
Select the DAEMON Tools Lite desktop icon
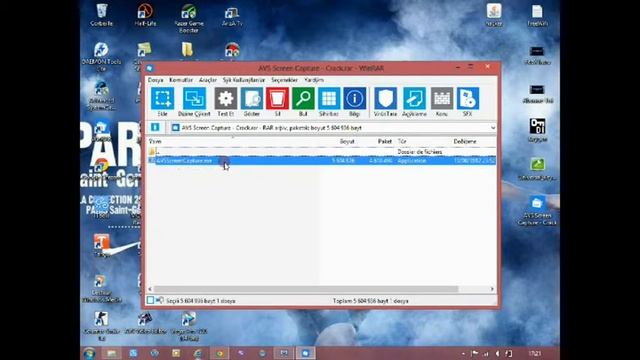pyautogui.click(x=102, y=57)
